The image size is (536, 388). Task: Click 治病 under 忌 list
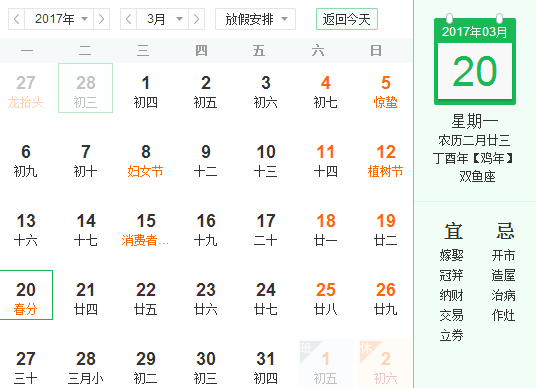pos(504,295)
